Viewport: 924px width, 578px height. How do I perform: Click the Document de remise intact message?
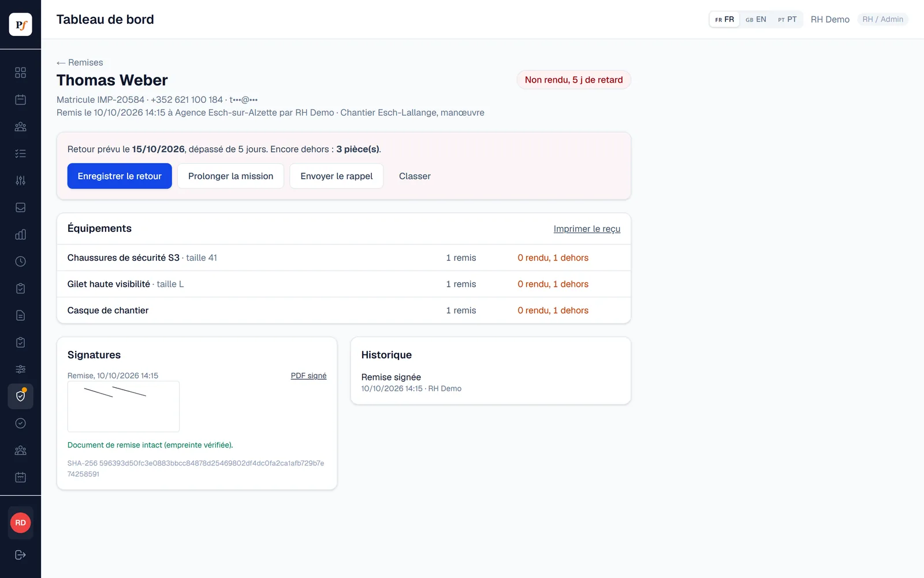coord(150,445)
